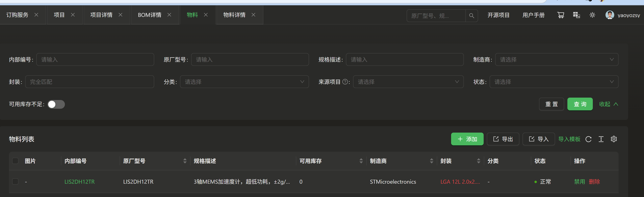The height and width of the screenshot is (197, 644).
Task: Click the 内部编号 input field
Action: click(95, 60)
